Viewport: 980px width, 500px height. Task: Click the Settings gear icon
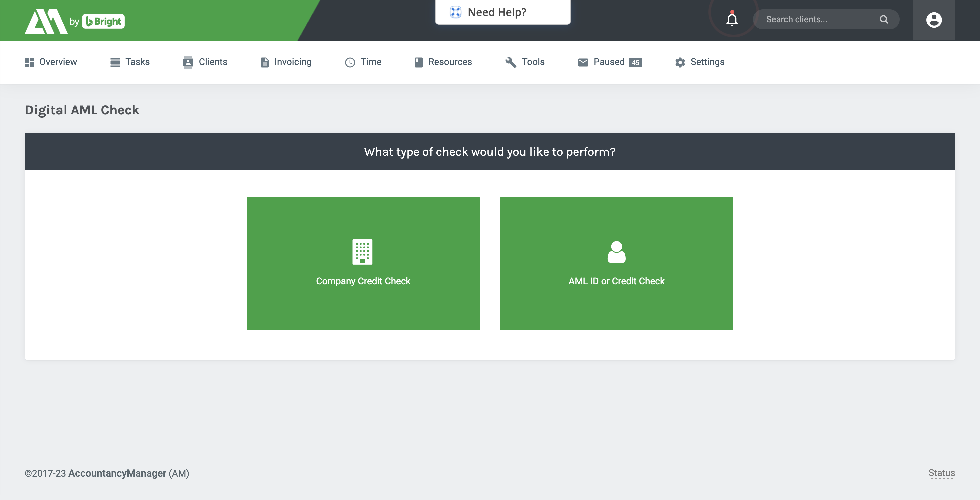click(680, 62)
